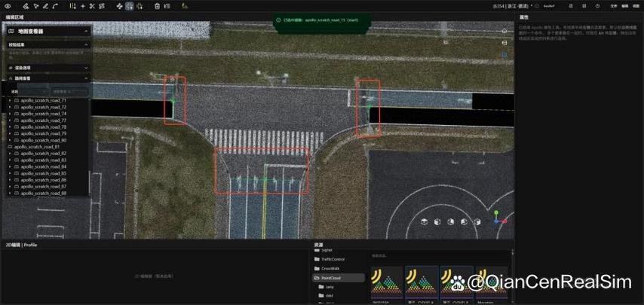
Task: Select apollo_scratch_road_85 in tree
Action: coord(44,173)
